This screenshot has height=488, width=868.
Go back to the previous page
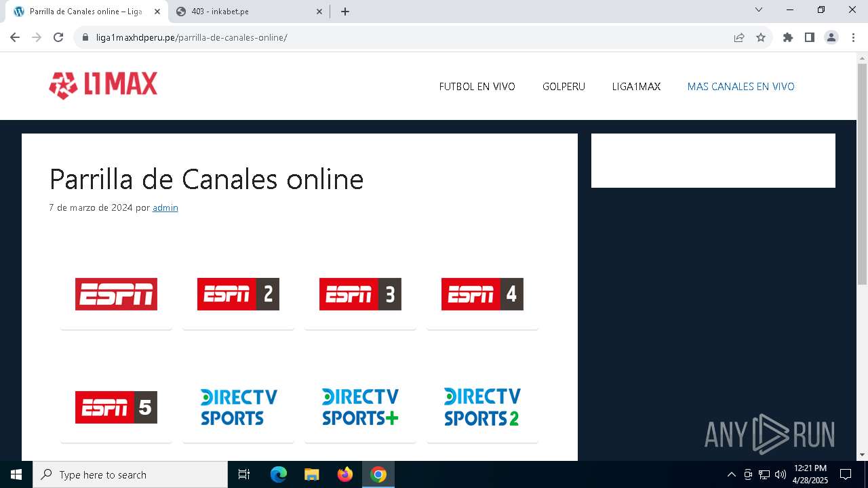click(15, 37)
